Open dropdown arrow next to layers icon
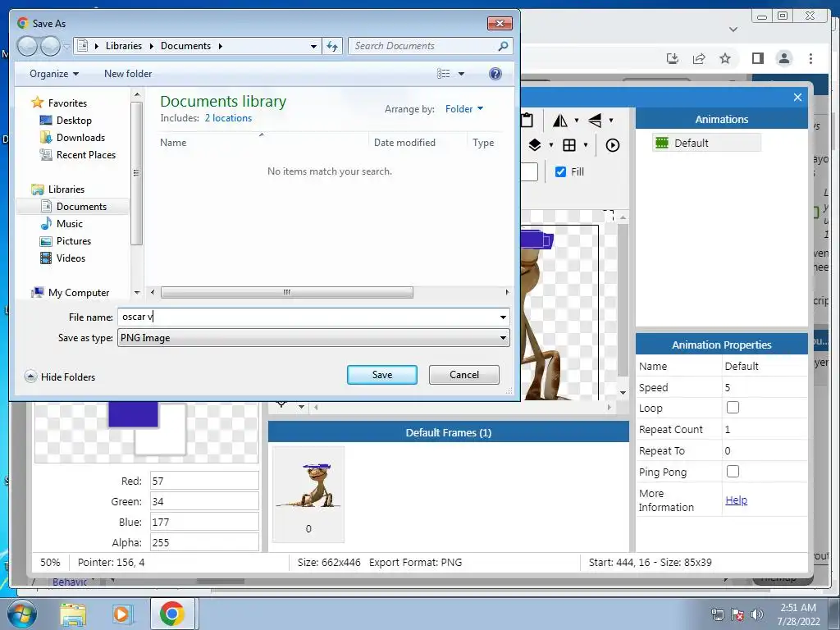The height and width of the screenshot is (630, 840). [550, 144]
